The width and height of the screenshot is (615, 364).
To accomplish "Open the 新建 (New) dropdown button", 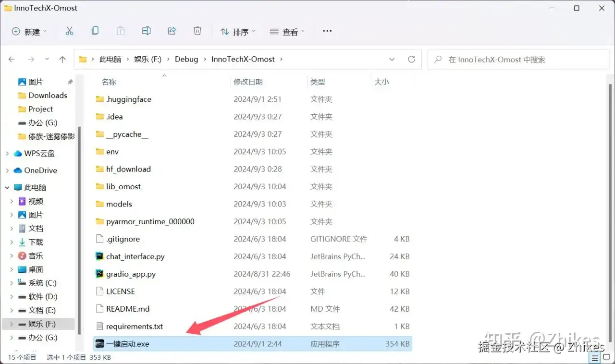I will [x=30, y=32].
